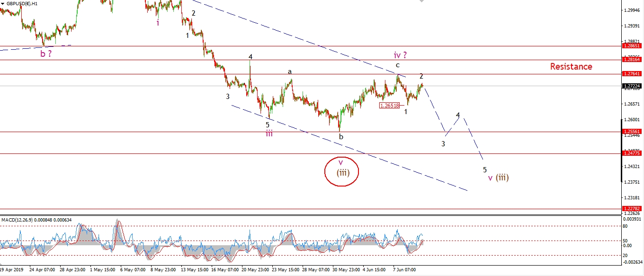Select the black current price 1.27224 tag
Image resolution: width=644 pixels, height=276 pixels.
(632, 86)
